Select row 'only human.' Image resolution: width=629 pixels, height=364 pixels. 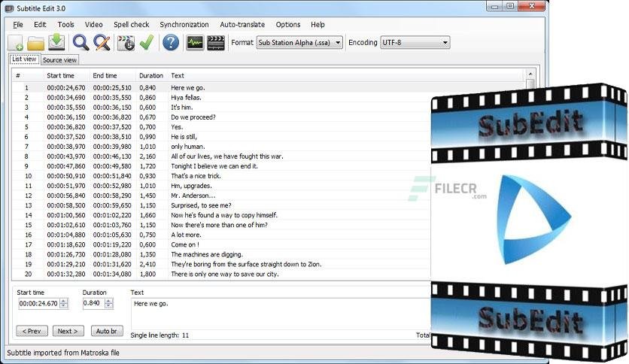pos(220,147)
